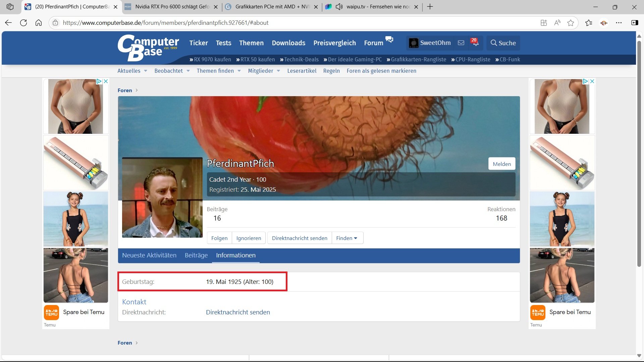This screenshot has width=644, height=362.
Task: Click the PferdinantPfich profile avatar image
Action: [x=162, y=197]
